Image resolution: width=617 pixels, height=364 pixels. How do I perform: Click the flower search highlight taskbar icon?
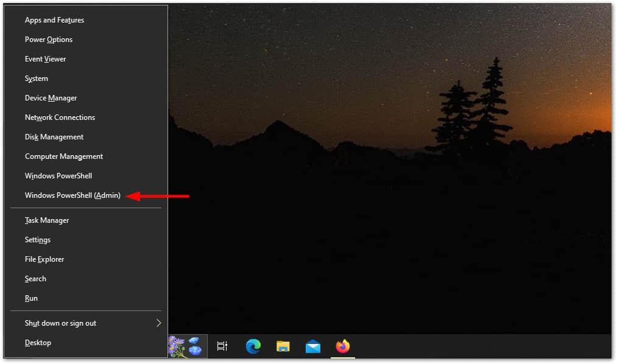[185, 346]
